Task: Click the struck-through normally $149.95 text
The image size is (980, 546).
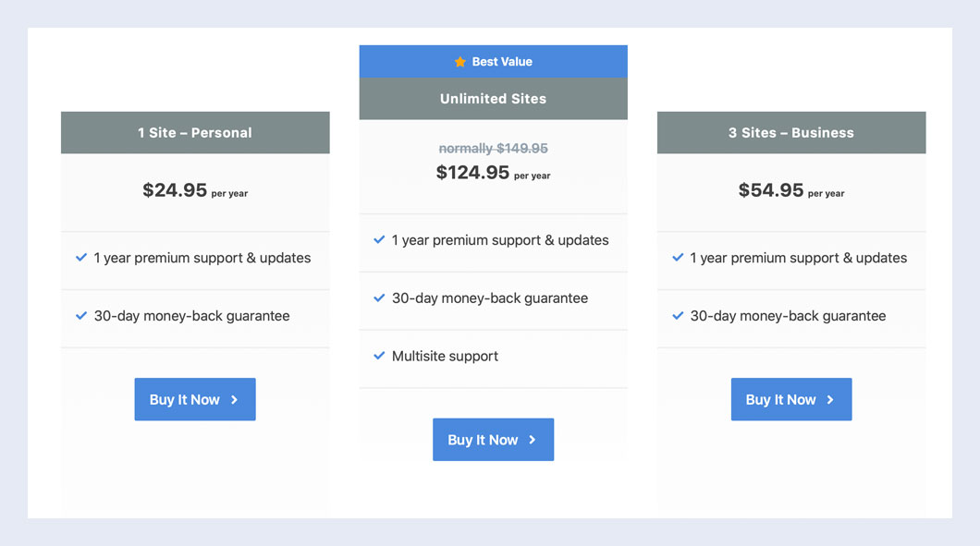Action: pyautogui.click(x=493, y=148)
